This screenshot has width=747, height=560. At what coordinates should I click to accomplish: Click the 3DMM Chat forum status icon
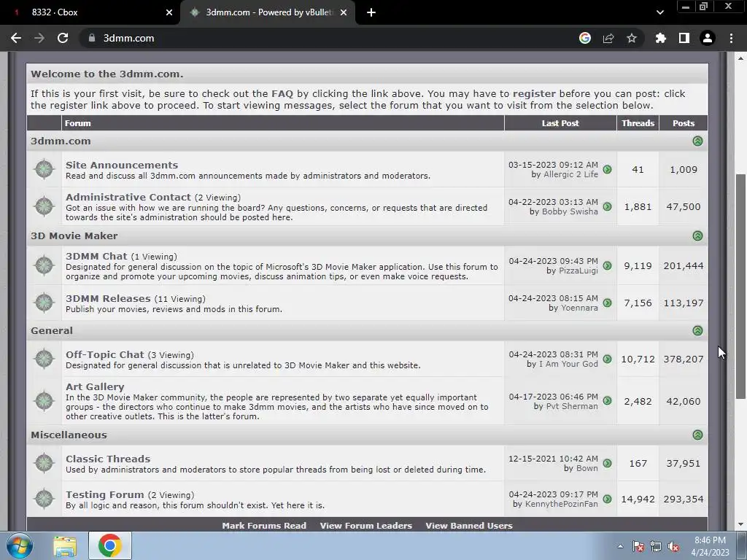44,265
